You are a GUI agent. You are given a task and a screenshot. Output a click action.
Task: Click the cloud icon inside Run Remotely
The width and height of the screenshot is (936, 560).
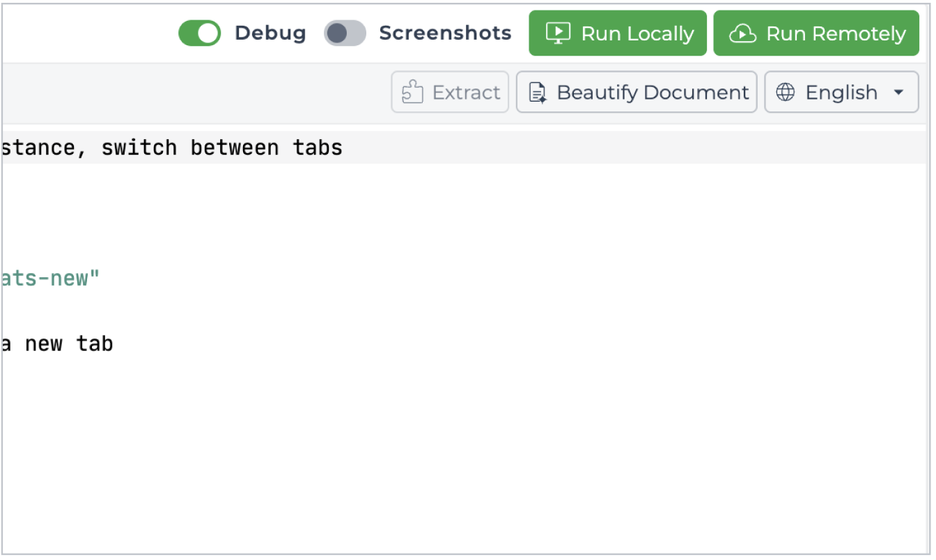(742, 32)
